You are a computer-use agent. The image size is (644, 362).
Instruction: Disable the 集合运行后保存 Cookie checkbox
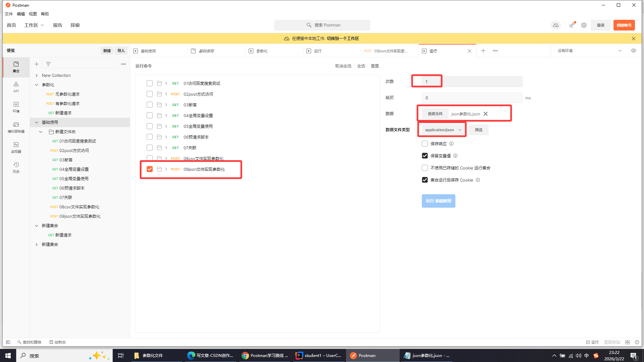tap(425, 180)
